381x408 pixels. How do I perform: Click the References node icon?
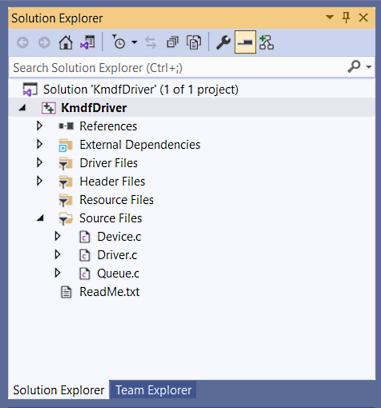tap(66, 126)
